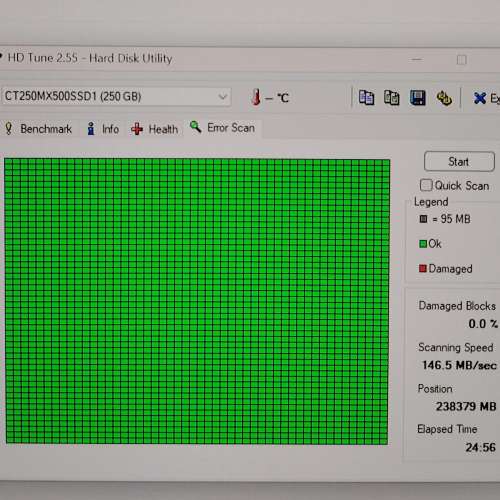
Task: Maximize the HD Tune window
Action: [462, 60]
